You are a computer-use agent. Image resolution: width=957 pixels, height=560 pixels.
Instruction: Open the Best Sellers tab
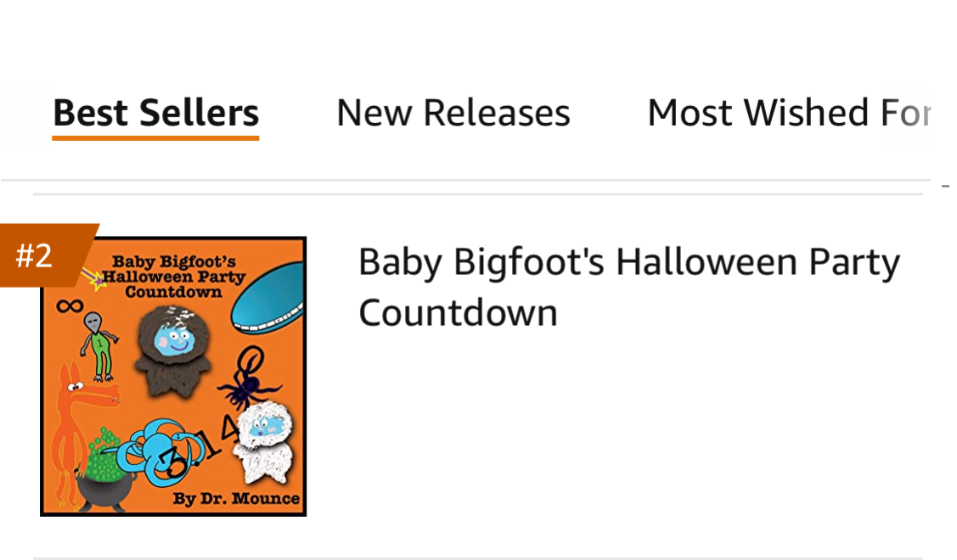[155, 113]
